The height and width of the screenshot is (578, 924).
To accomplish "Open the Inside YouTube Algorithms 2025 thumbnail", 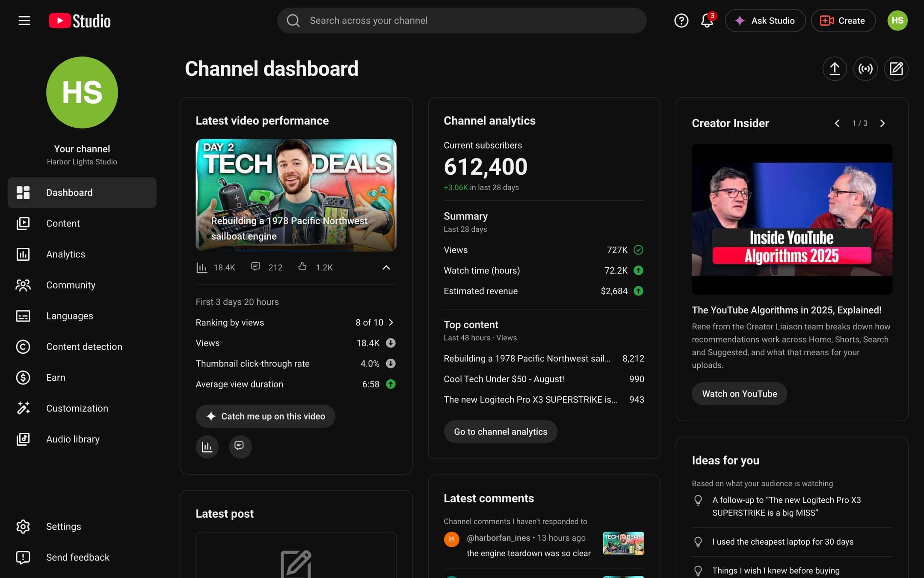I will click(x=792, y=219).
